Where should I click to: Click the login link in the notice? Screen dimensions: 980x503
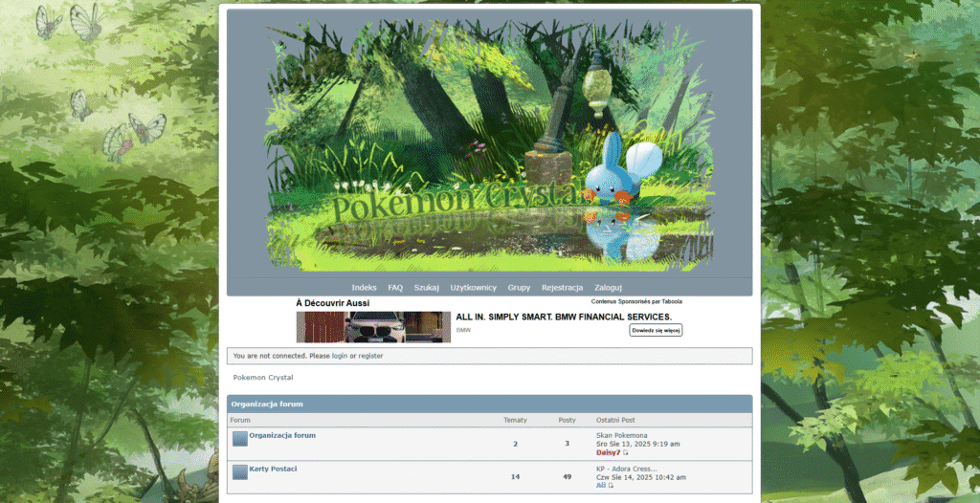tap(340, 356)
